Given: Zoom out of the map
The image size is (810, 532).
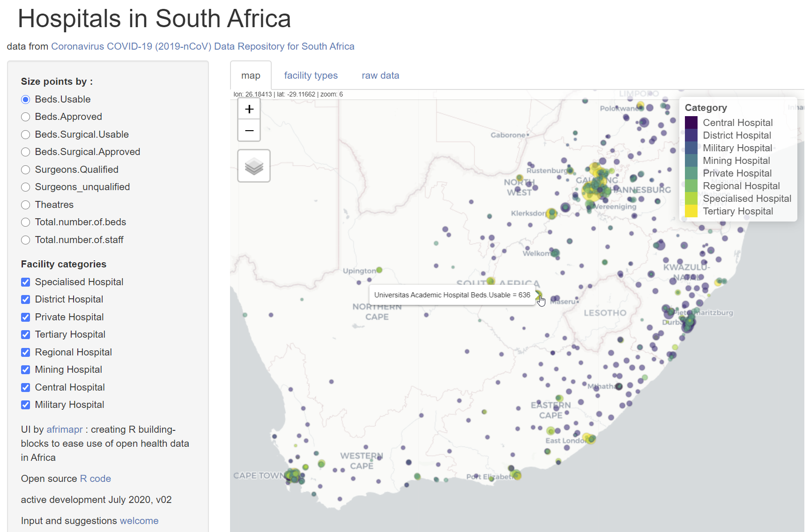Looking at the screenshot, I should point(249,130).
